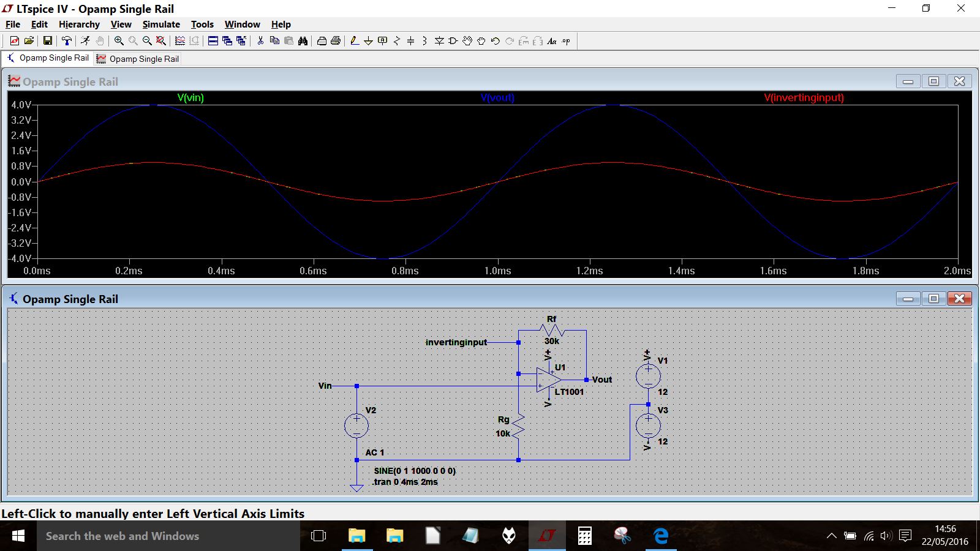Select the Copy tool icon
Viewport: 980px width, 551px height.
click(274, 41)
